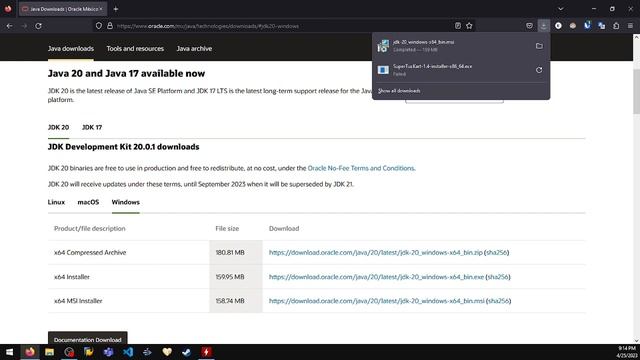The image size is (640, 360).
Task: Open the Bitwarden extension icon in toolbar
Action: [x=587, y=26]
